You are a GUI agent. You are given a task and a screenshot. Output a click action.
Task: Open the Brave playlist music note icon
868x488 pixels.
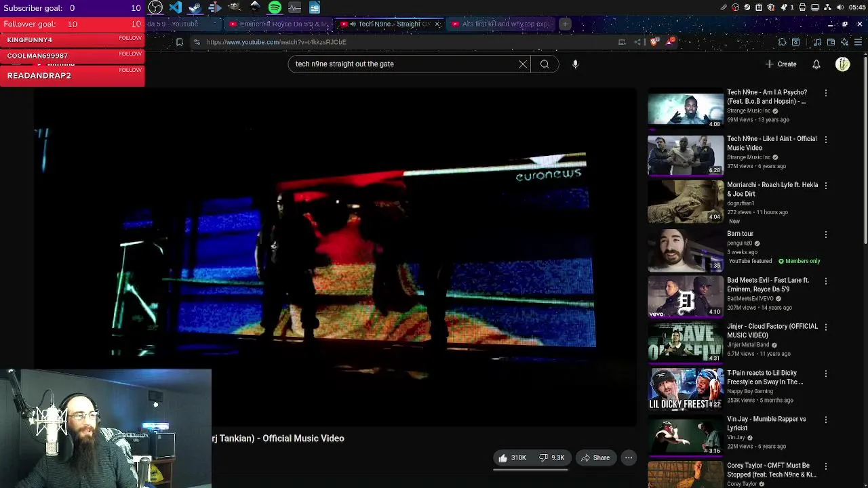(x=817, y=42)
